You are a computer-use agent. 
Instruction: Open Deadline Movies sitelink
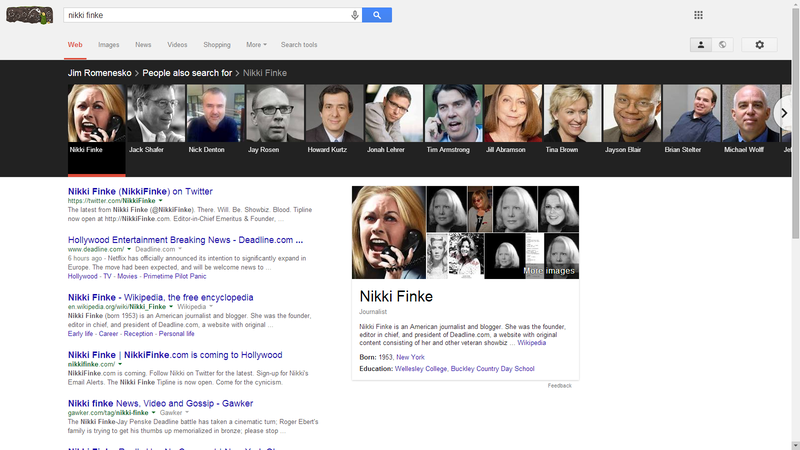coord(127,276)
